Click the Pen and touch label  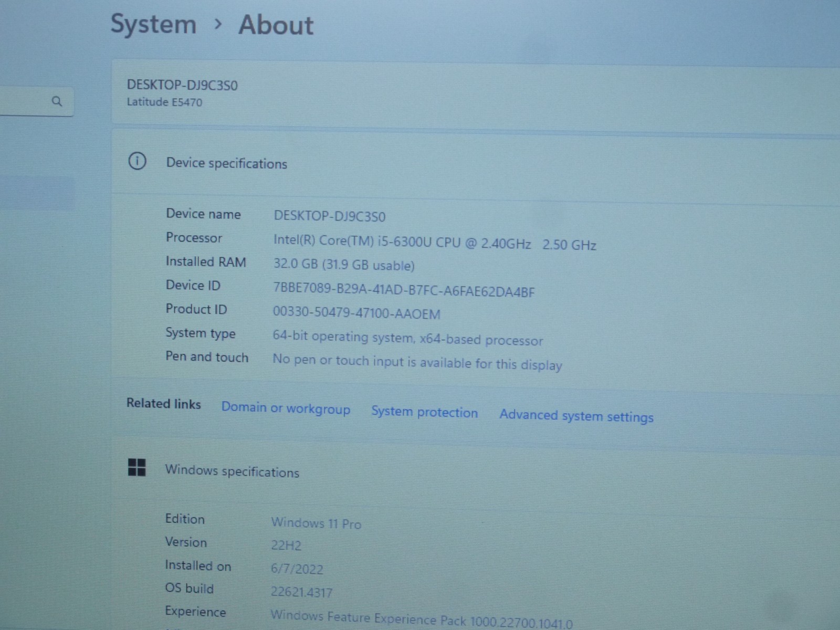click(207, 356)
